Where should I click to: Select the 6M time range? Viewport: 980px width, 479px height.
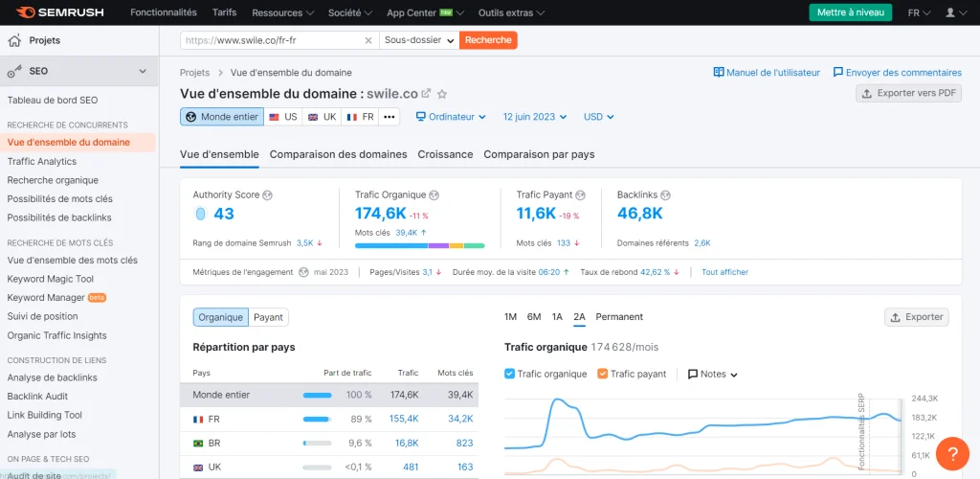pos(534,317)
